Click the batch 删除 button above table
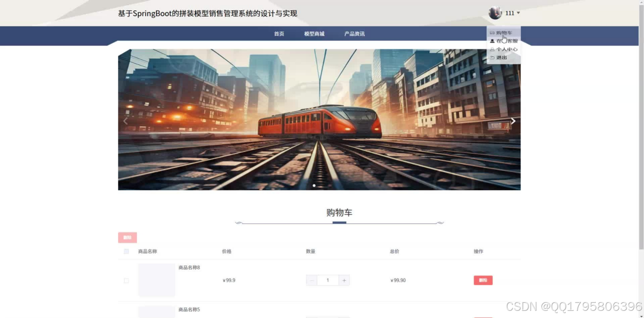This screenshot has height=318, width=644. 127,237
